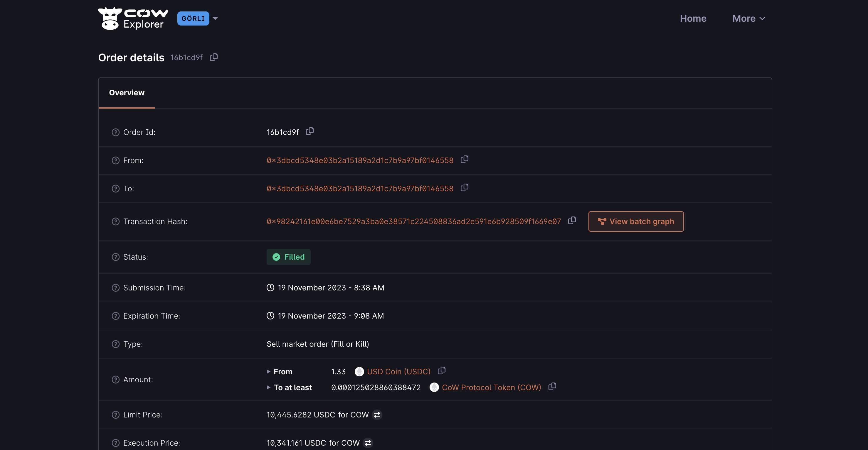Click the CoW Explorer logo

133,18
